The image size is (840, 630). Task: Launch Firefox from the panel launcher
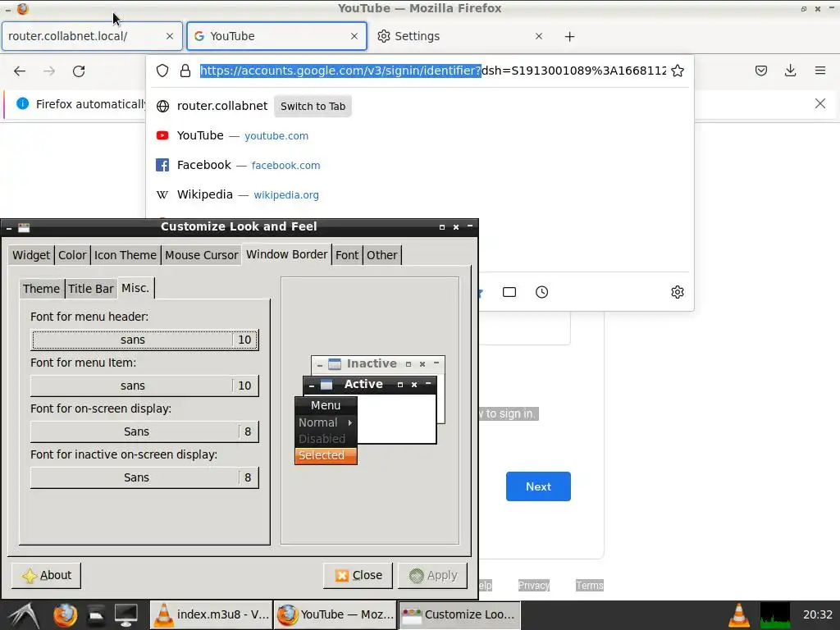coord(65,615)
